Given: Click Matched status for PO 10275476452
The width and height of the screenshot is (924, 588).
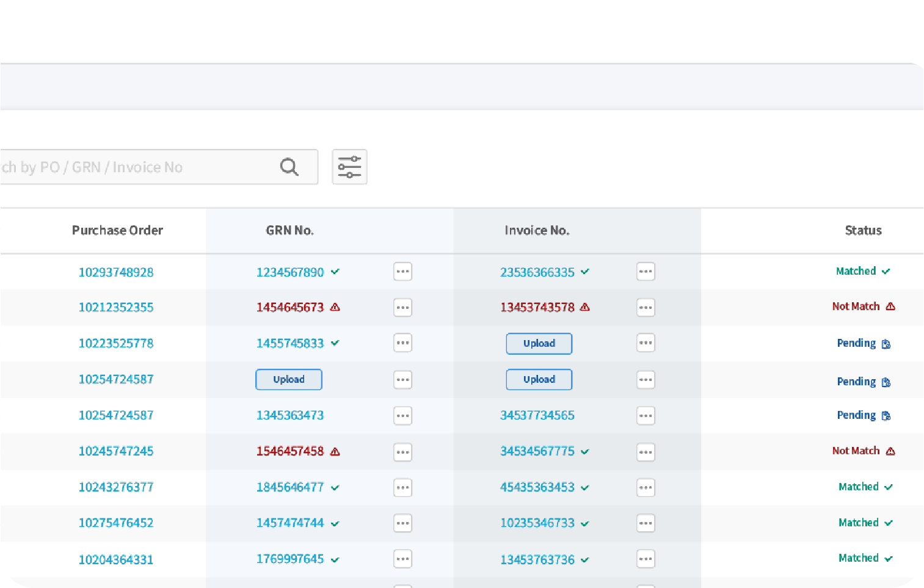Looking at the screenshot, I should 865,523.
